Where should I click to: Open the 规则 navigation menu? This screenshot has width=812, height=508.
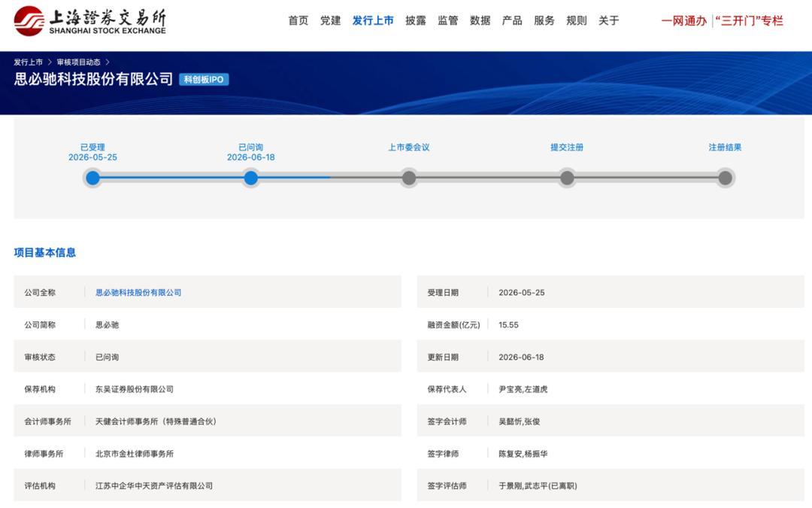577,21
